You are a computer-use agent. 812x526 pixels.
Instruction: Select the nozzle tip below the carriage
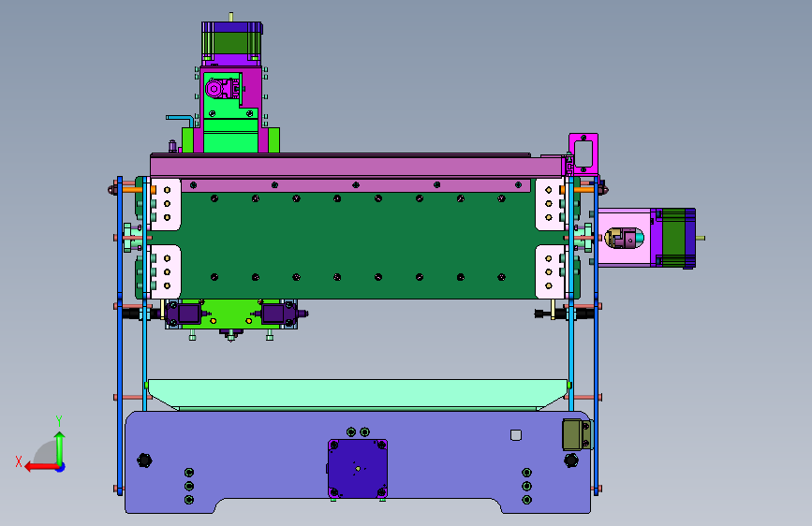click(x=231, y=337)
